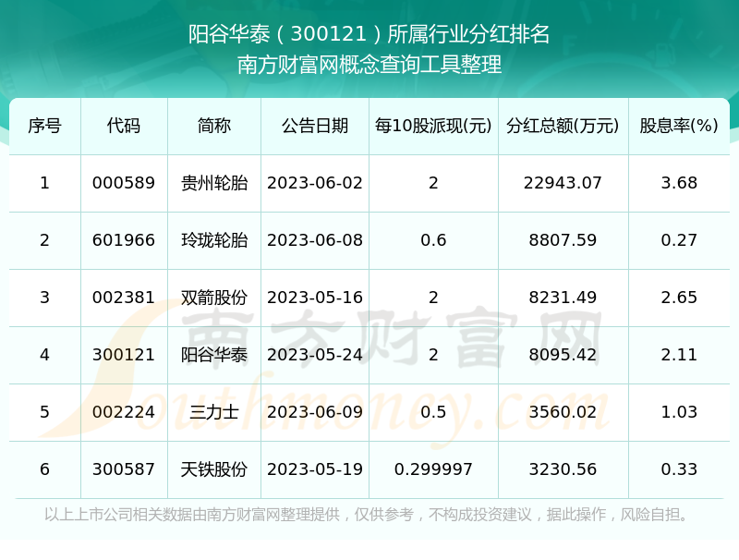
Task: Click total dividend 3230.56
Action: tap(563, 469)
